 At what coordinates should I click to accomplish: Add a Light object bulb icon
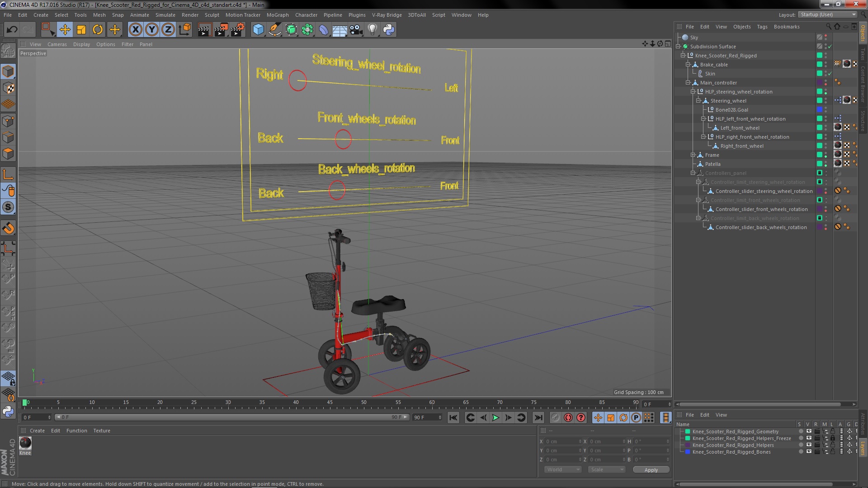373,30
